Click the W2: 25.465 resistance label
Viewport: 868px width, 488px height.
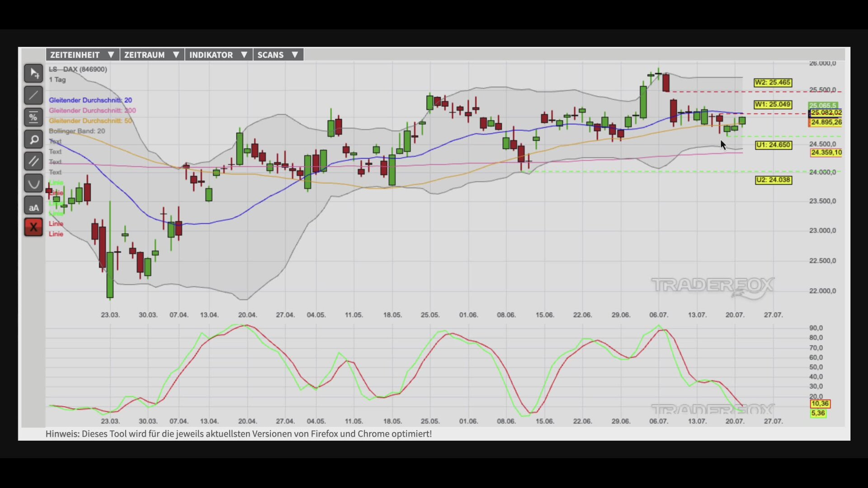[x=773, y=83]
